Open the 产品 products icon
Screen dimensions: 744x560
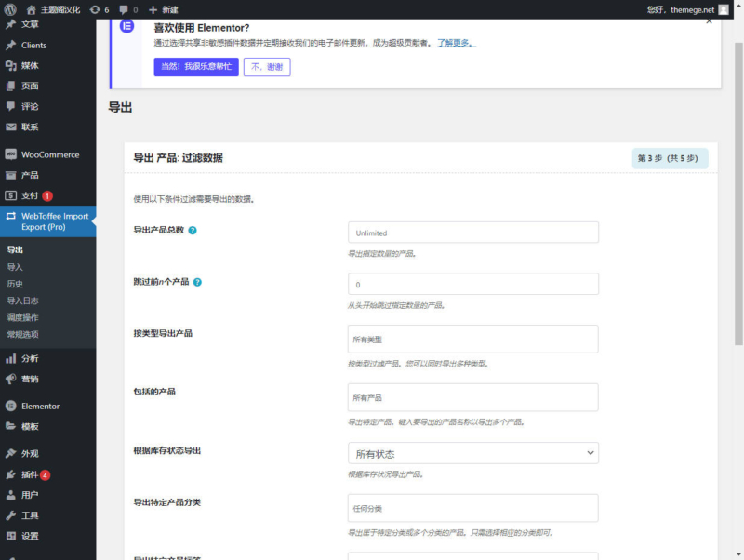pos(10,175)
